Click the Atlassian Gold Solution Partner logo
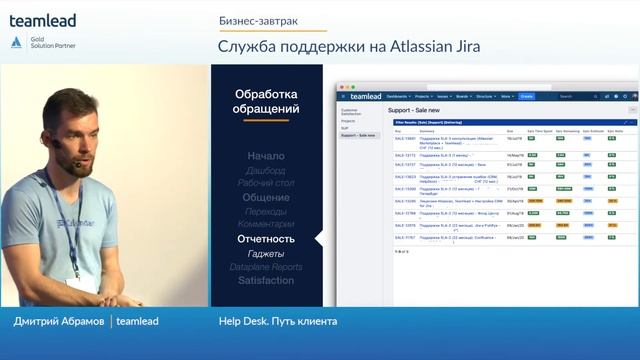The image size is (640, 360). 43,42
